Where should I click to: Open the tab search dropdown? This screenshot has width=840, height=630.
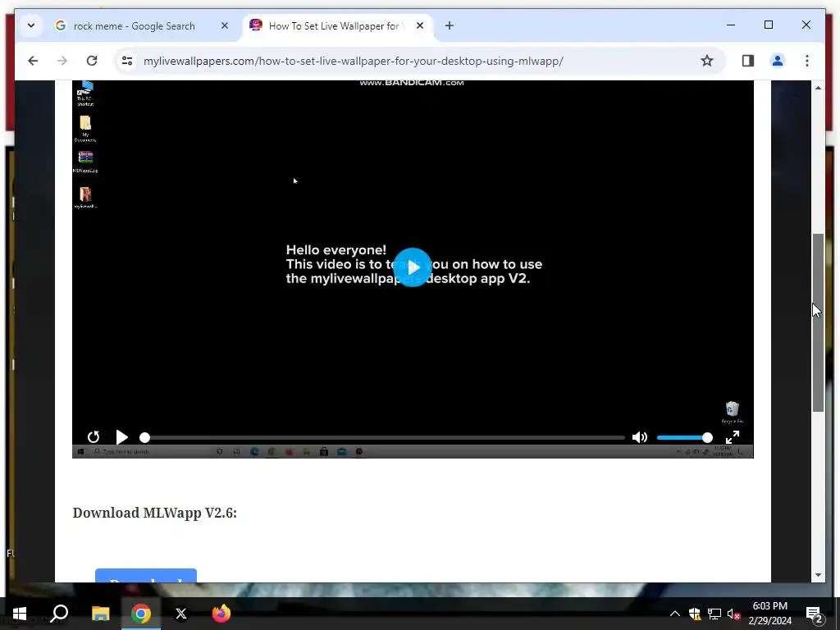31,25
